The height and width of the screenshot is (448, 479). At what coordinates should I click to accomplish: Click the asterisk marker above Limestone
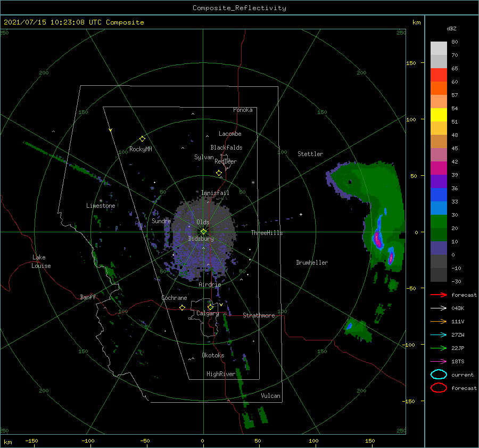pos(101,201)
